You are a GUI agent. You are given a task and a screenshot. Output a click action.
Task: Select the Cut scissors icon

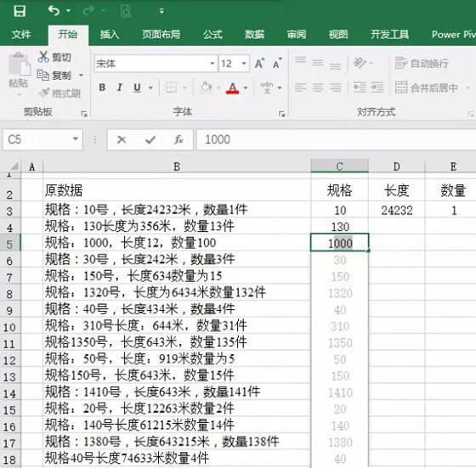coord(43,57)
